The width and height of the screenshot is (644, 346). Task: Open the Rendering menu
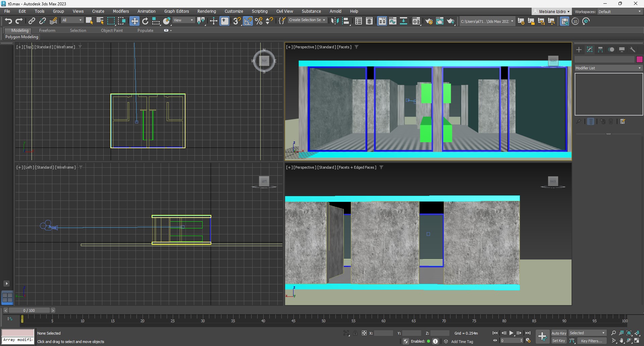point(206,11)
